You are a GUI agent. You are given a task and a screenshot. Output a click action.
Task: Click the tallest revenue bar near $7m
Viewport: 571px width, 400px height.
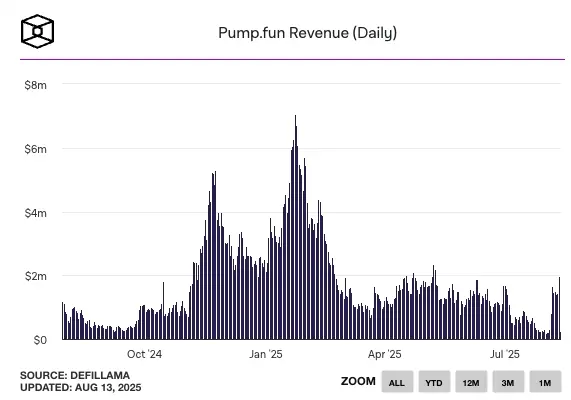pyautogui.click(x=295, y=227)
